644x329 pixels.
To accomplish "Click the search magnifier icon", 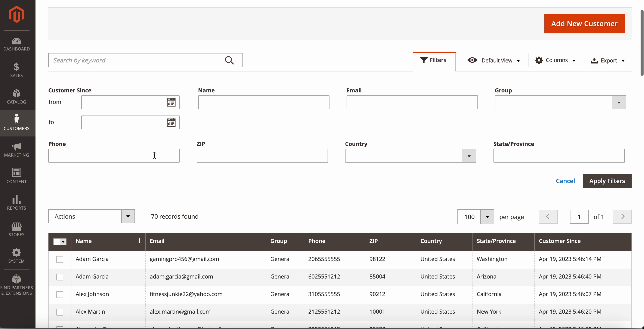I will click(x=229, y=60).
